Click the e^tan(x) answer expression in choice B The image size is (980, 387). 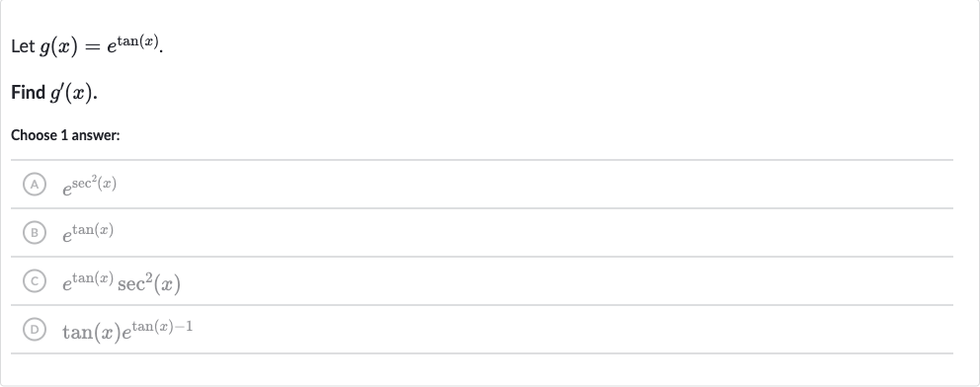[x=88, y=233]
